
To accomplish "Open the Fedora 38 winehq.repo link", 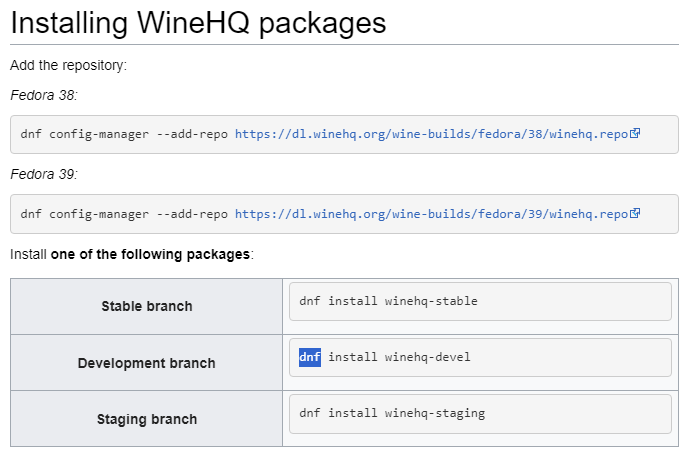I will click(x=431, y=134).
